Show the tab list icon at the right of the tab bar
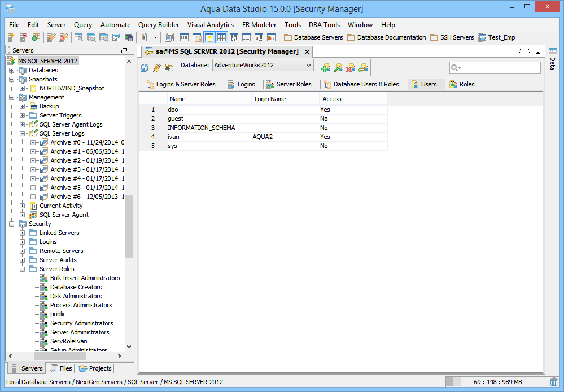564x392 pixels. [538, 51]
